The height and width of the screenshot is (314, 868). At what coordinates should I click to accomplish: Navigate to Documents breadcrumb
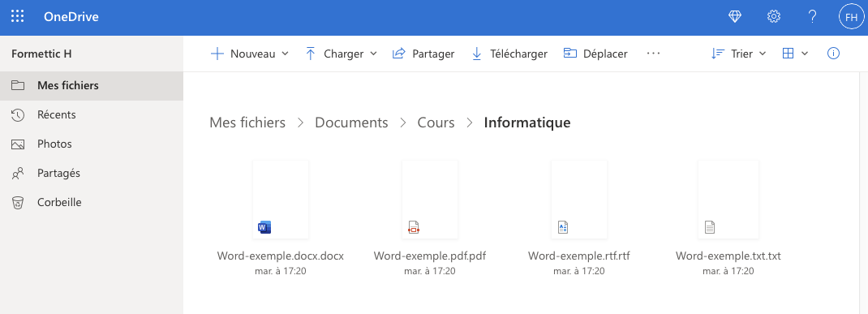(x=351, y=123)
